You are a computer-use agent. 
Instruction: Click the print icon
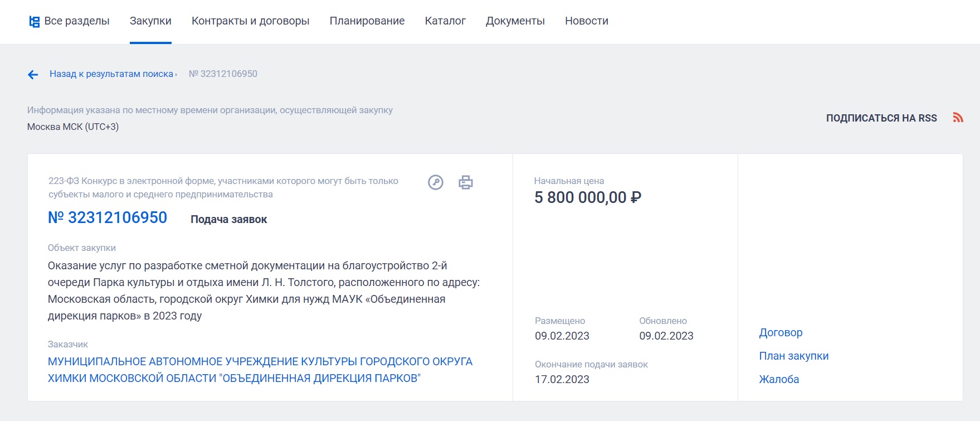[x=466, y=182]
